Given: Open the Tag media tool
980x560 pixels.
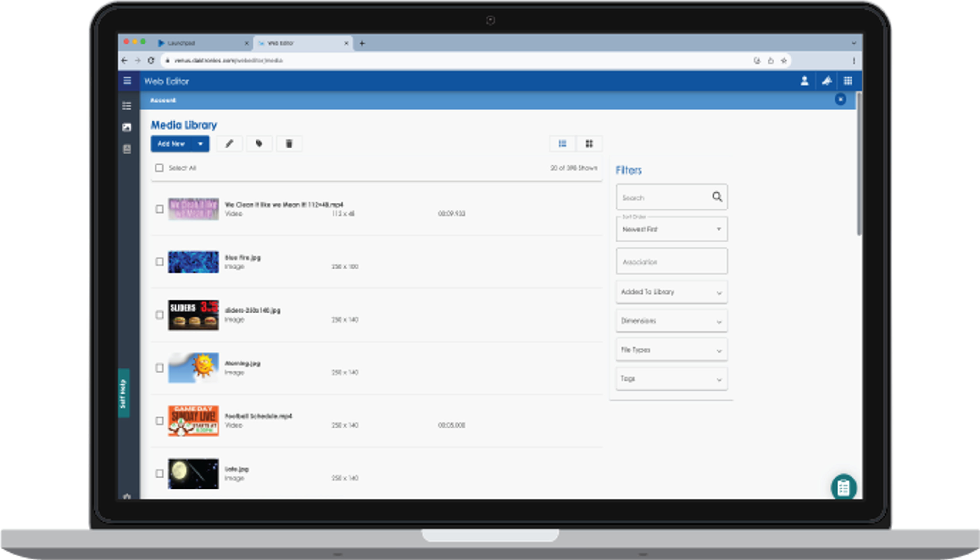Looking at the screenshot, I should [259, 143].
